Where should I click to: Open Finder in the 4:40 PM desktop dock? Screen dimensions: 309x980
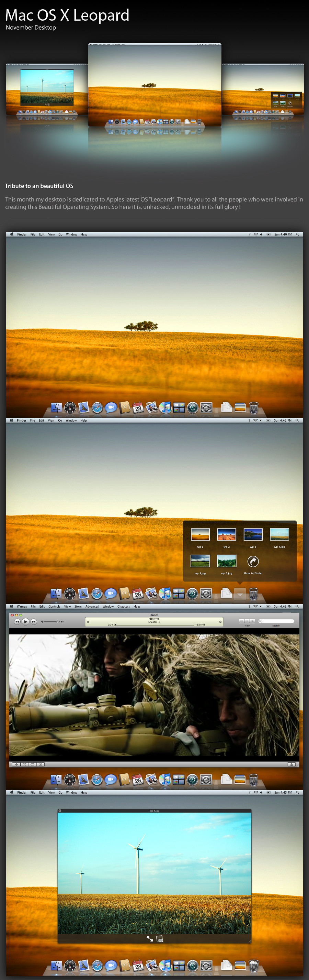pos(56,407)
